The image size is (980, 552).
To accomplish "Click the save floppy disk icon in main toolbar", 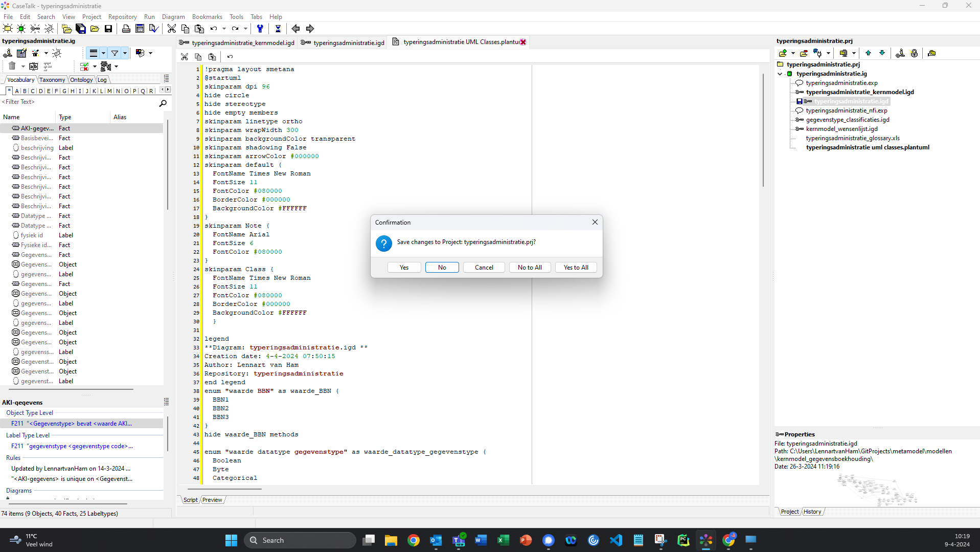I will click(108, 29).
